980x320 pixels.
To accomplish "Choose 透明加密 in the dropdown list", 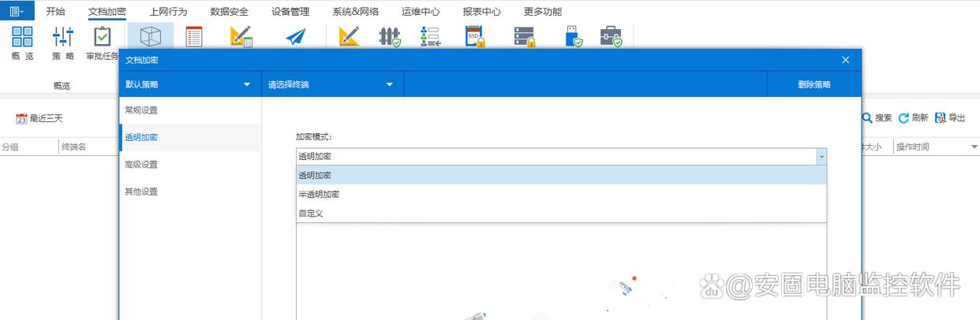I will point(562,176).
